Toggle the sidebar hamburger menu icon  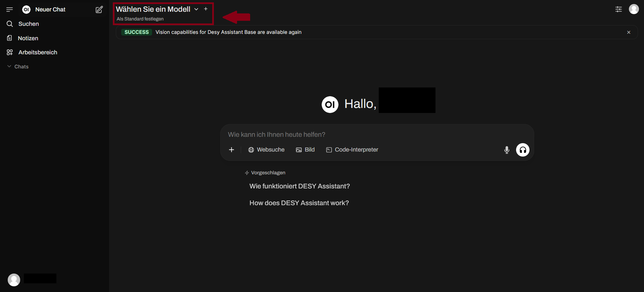(x=9, y=9)
